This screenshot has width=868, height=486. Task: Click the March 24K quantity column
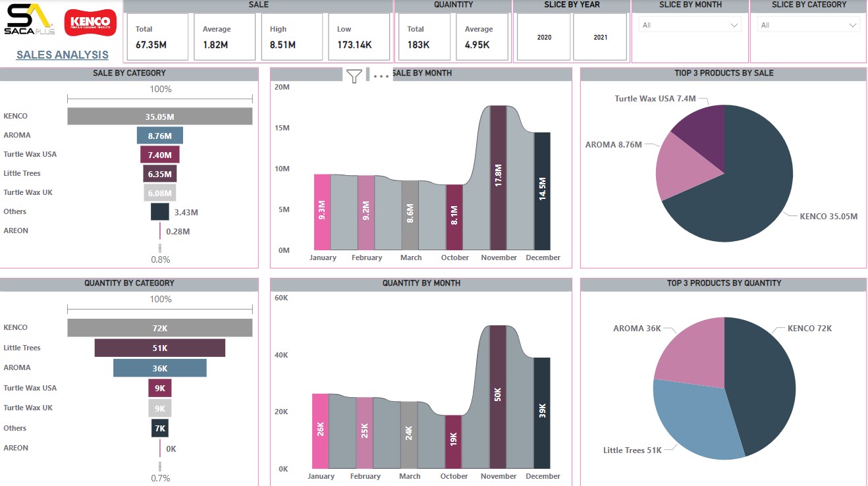409,435
